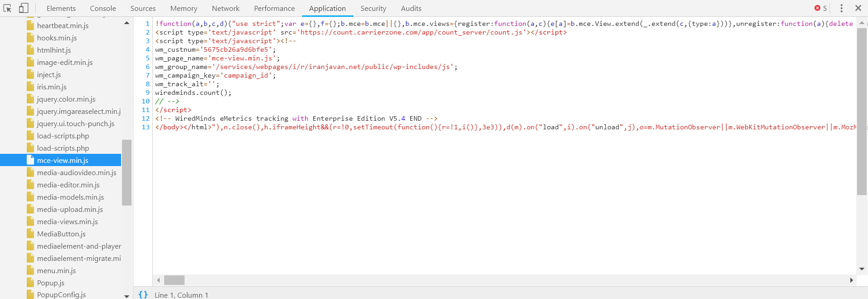Click line number 13 in the gutter

click(145, 127)
